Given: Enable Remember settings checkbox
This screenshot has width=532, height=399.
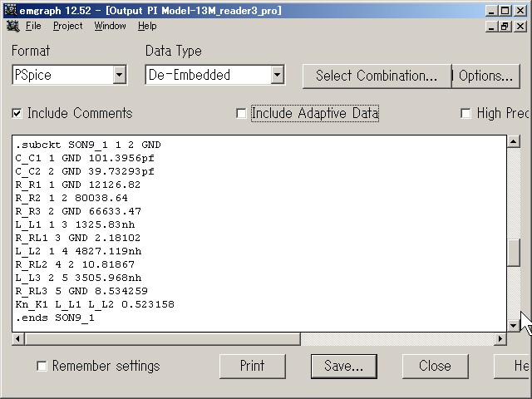Looking at the screenshot, I should pos(42,366).
